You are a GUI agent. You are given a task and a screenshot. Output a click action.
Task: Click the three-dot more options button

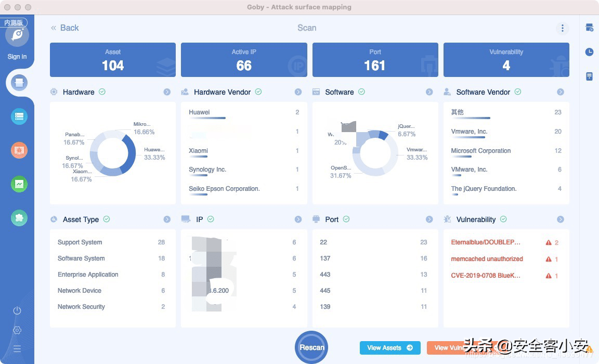562,28
